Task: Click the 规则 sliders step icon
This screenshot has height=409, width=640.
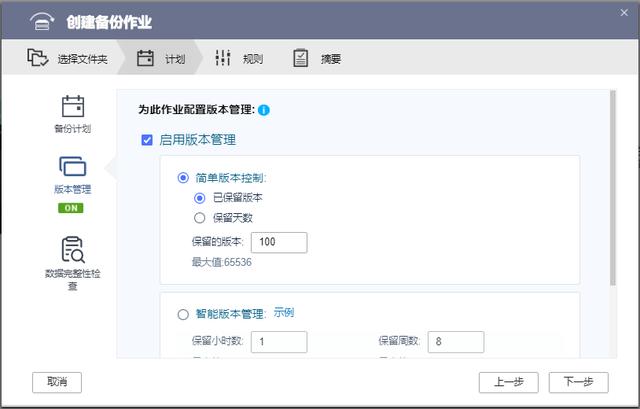Action: click(223, 58)
